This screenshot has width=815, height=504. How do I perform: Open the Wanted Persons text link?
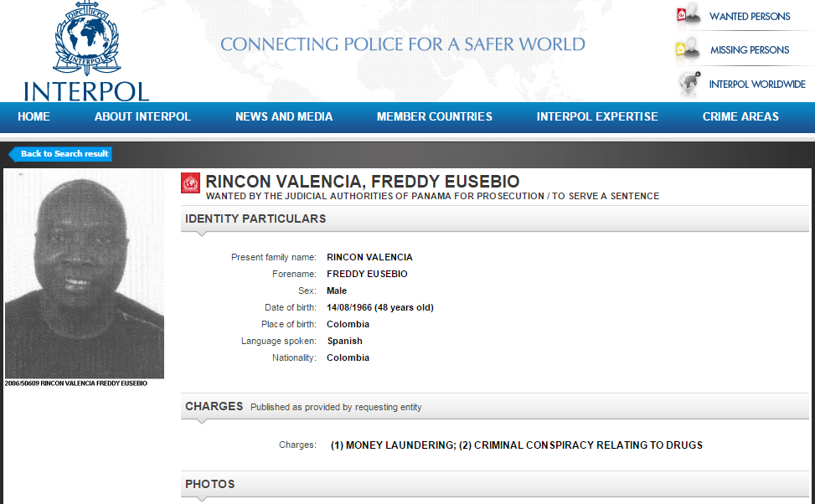pos(749,17)
